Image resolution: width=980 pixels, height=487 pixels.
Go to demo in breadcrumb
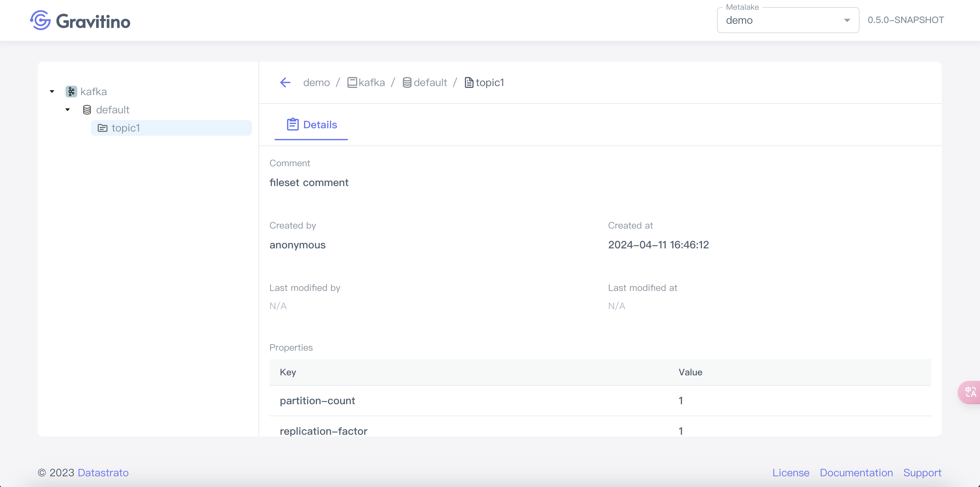click(316, 82)
